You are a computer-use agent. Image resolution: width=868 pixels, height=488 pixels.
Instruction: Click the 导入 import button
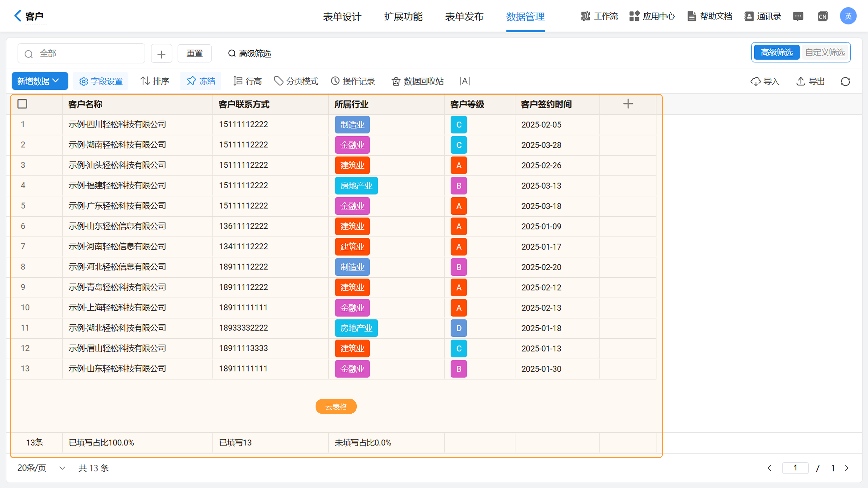765,81
